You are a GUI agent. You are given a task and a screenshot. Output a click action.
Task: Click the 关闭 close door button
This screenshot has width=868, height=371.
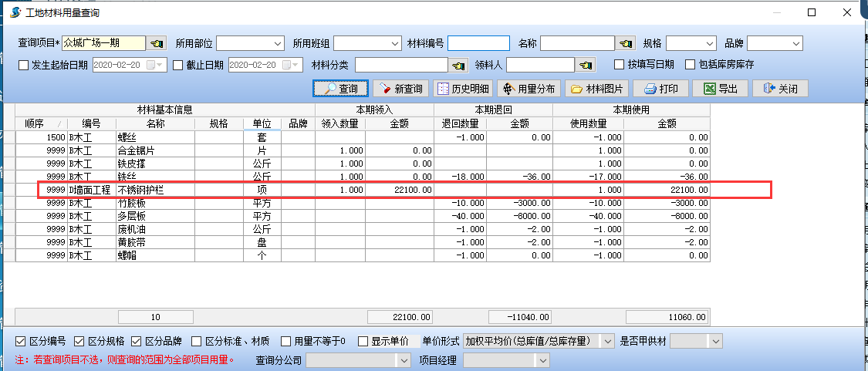click(779, 89)
